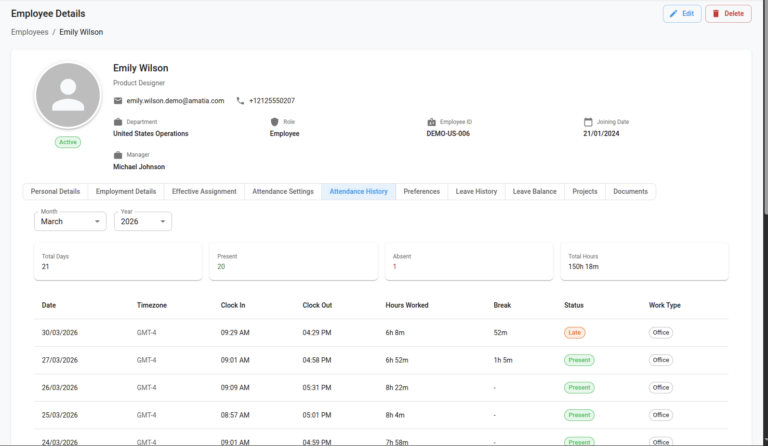Open the Leave Balance tab
This screenshot has height=446, width=768.
tap(535, 191)
